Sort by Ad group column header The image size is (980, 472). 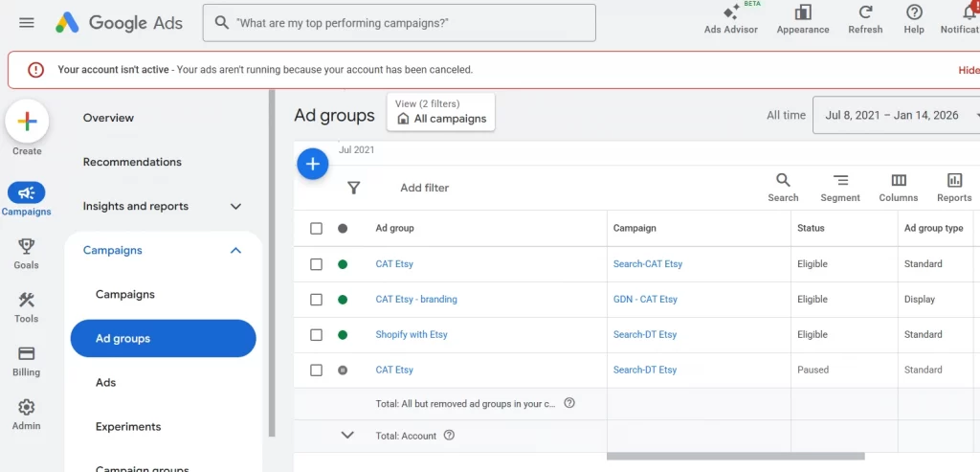(x=394, y=228)
